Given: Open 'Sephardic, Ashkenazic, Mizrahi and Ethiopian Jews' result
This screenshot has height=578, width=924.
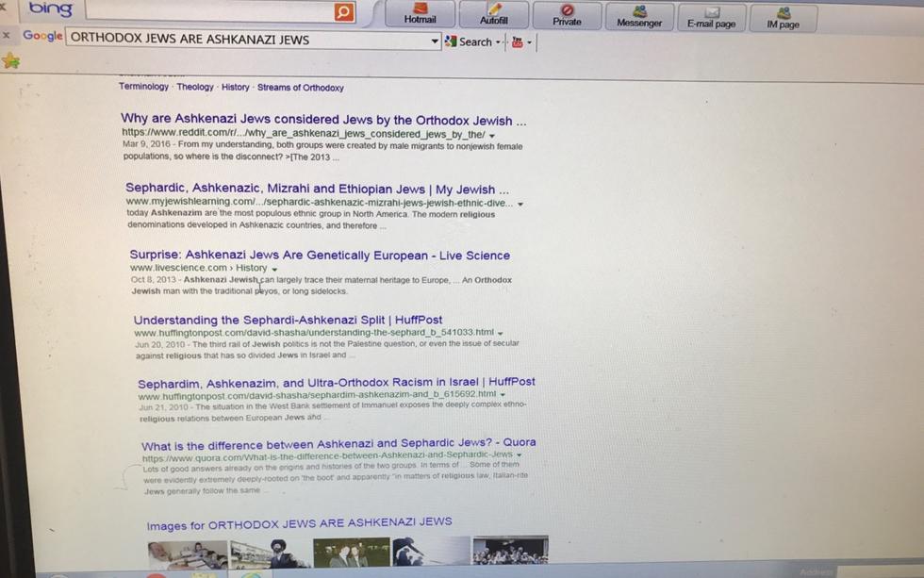Looking at the screenshot, I should click(x=317, y=189).
